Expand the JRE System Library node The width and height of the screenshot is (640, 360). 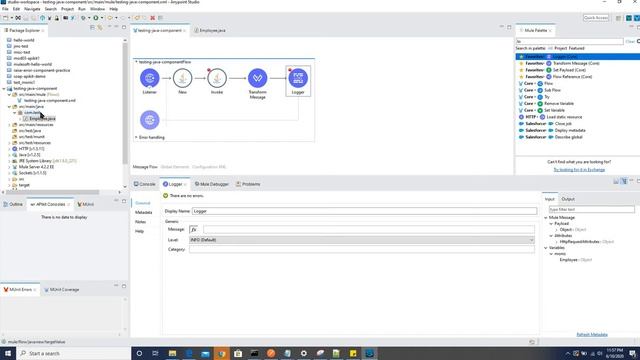point(9,161)
